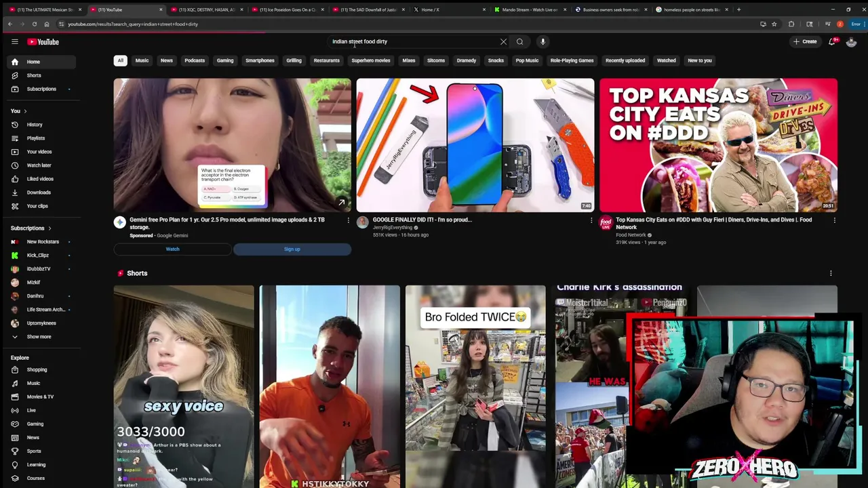
Task: Expand the You section chevron
Action: [25, 111]
